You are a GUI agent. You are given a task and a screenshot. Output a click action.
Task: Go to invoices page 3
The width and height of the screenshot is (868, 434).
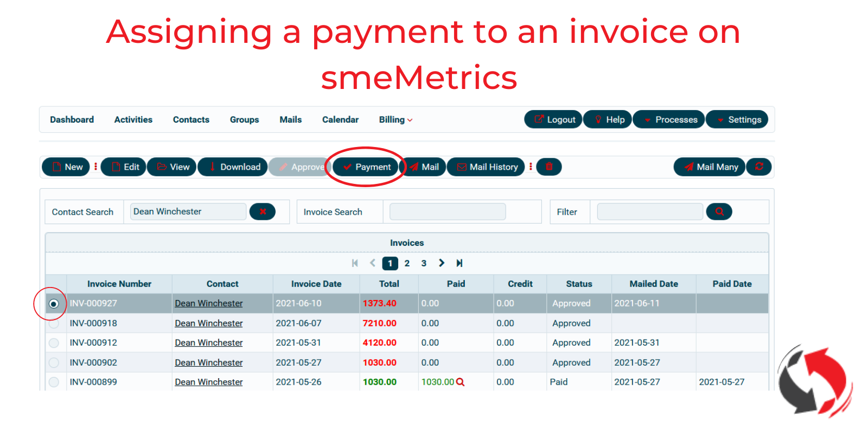pyautogui.click(x=424, y=263)
